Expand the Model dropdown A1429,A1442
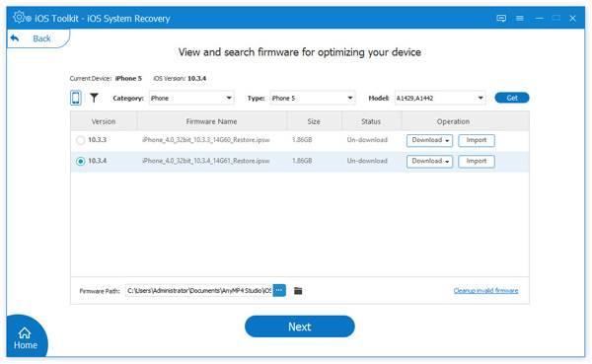592x364 pixels. point(440,98)
